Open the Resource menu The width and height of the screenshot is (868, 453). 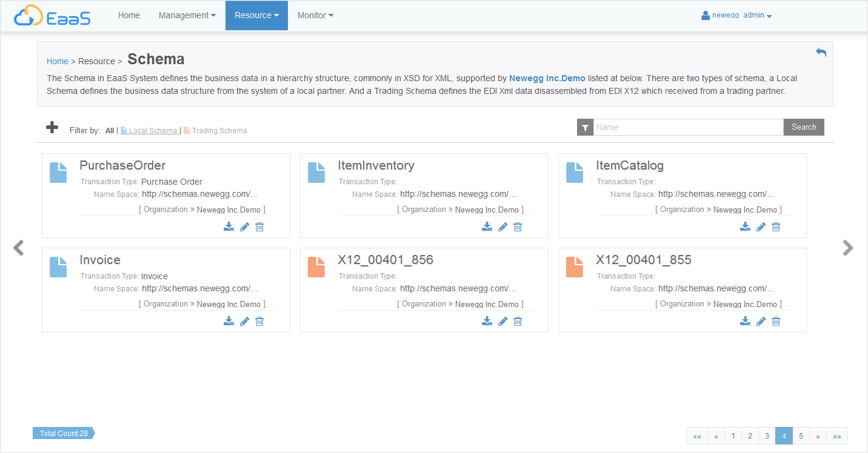tap(256, 16)
